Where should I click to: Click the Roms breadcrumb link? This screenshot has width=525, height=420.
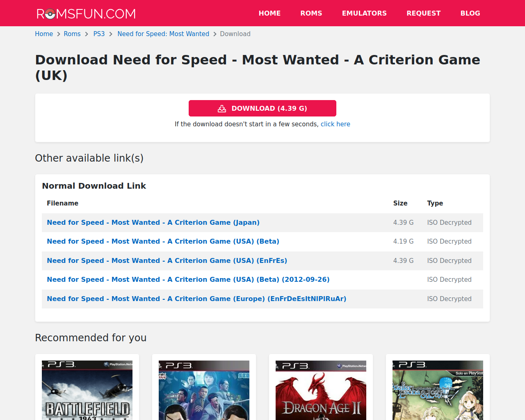72,34
